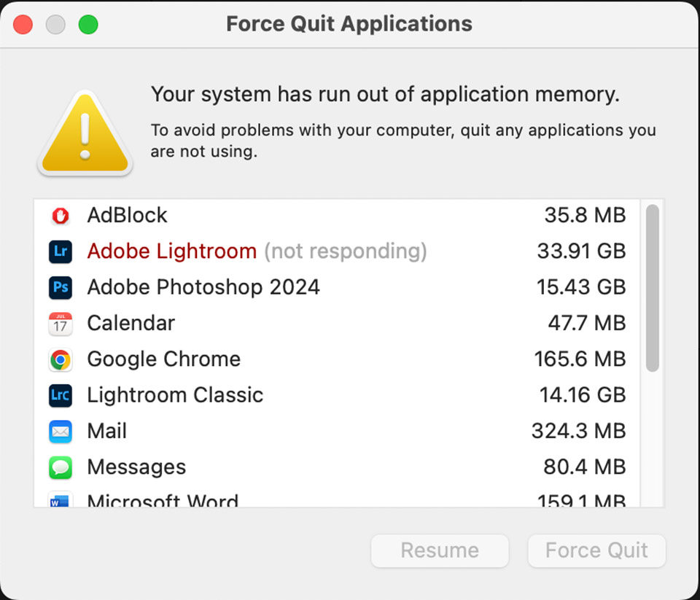This screenshot has width=700, height=600.
Task: Click the Force Quit button
Action: 596,551
